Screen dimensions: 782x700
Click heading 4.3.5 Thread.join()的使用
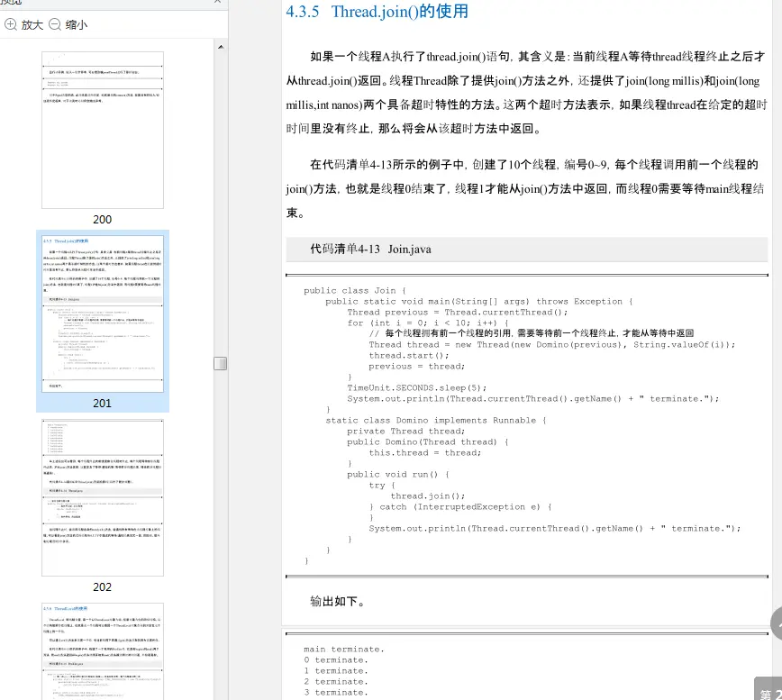click(377, 11)
